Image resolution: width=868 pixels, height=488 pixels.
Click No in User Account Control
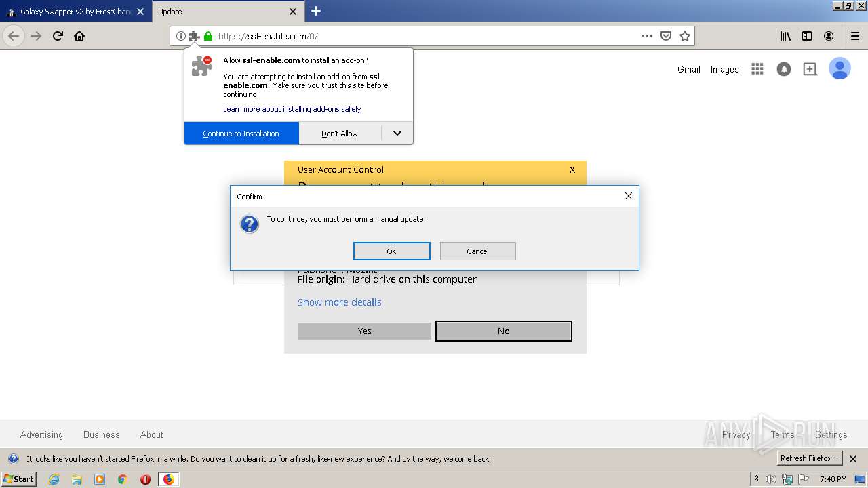(504, 331)
